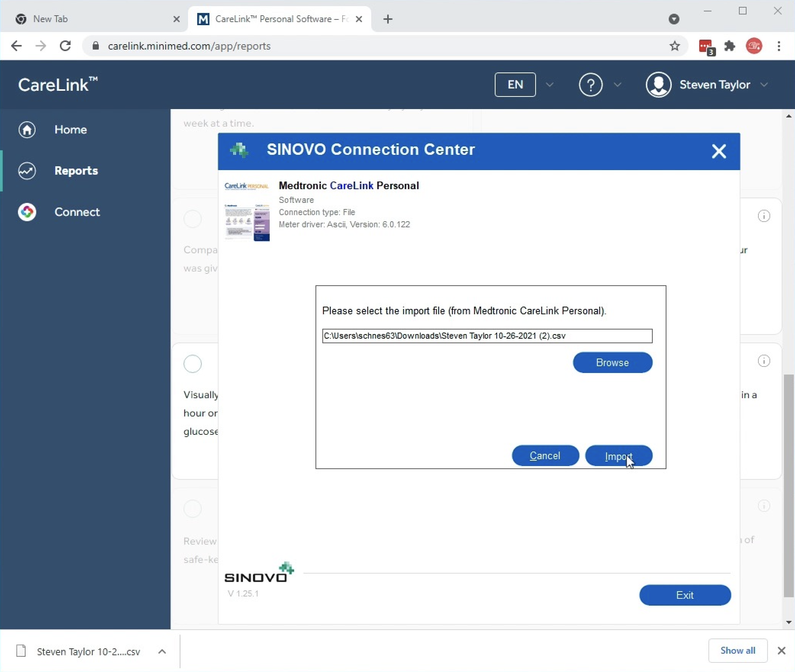The image size is (795, 672).
Task: Click the 'Connection type: File' text
Action: click(317, 212)
